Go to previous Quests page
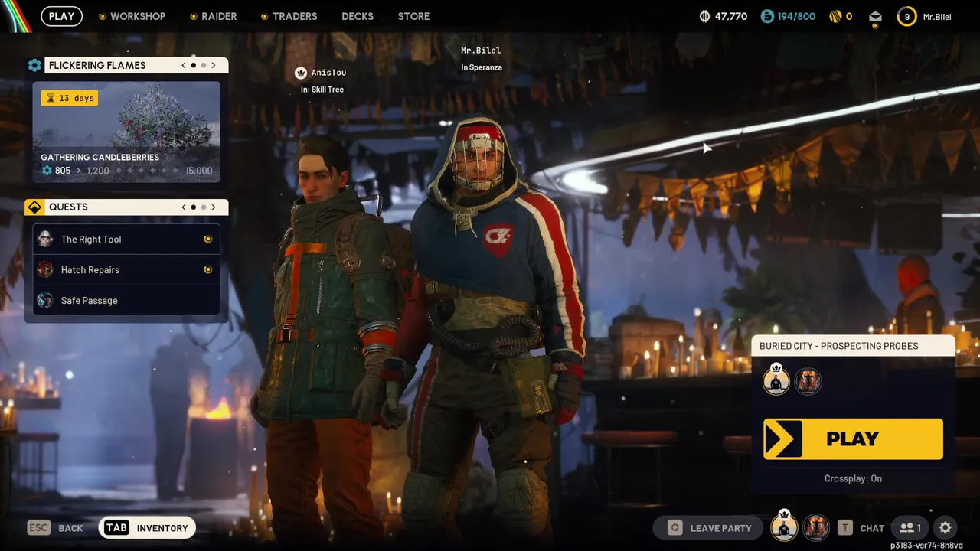Image resolution: width=980 pixels, height=551 pixels. 184,207
